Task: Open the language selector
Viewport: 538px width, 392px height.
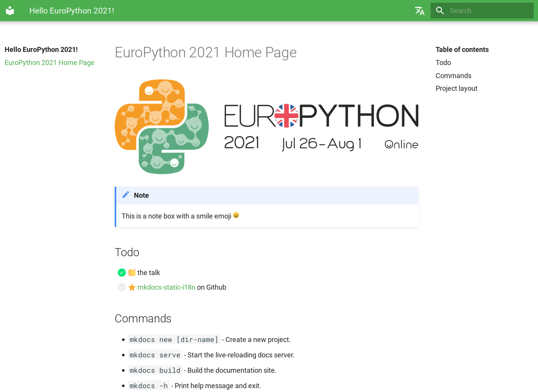Action: [419, 10]
